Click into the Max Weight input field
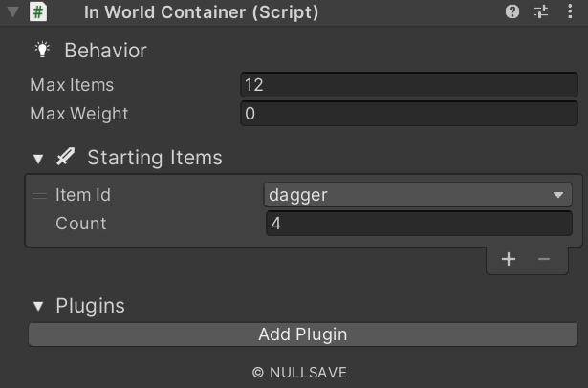This screenshot has height=388, width=588. (x=408, y=114)
